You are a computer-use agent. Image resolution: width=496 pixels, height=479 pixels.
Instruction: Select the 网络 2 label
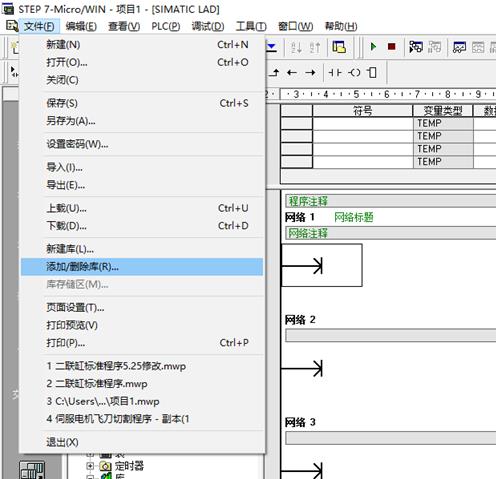[x=300, y=320]
